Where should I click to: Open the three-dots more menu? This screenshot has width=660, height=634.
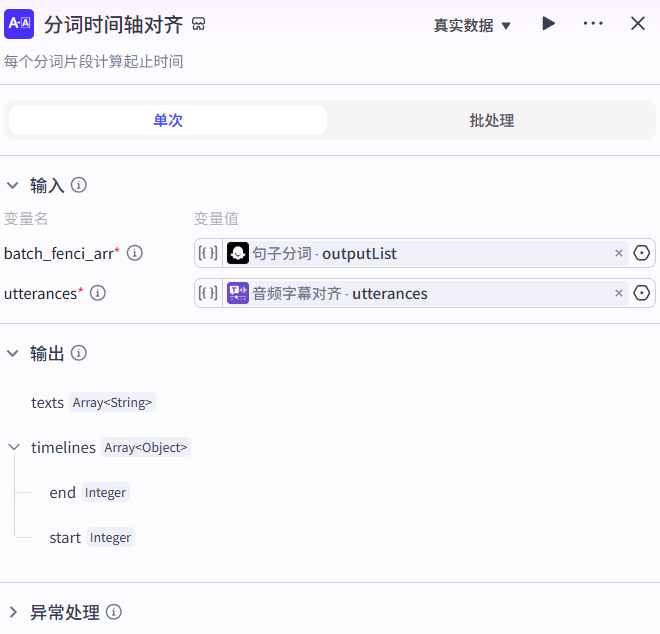click(593, 24)
